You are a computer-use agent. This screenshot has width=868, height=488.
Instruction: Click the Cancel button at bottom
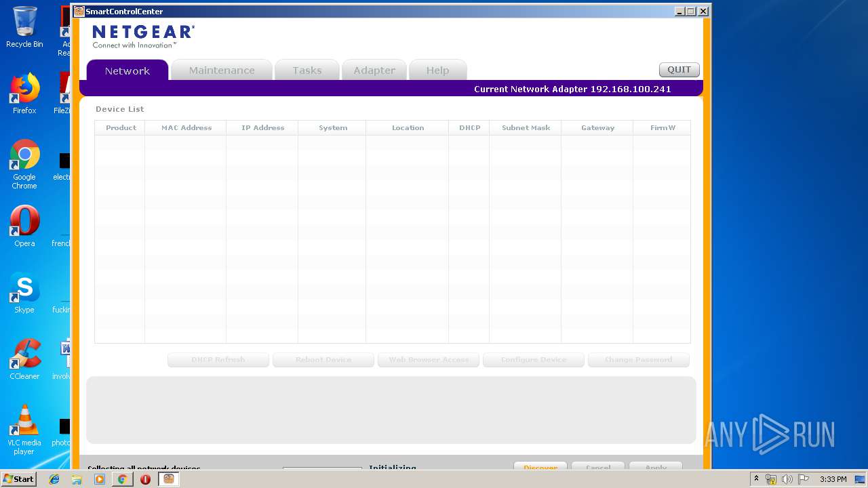point(598,466)
